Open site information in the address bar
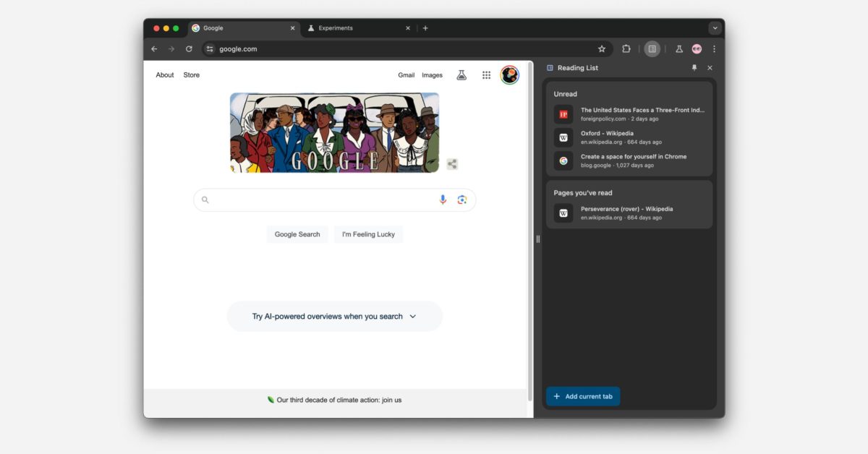The width and height of the screenshot is (868, 454). coord(209,48)
